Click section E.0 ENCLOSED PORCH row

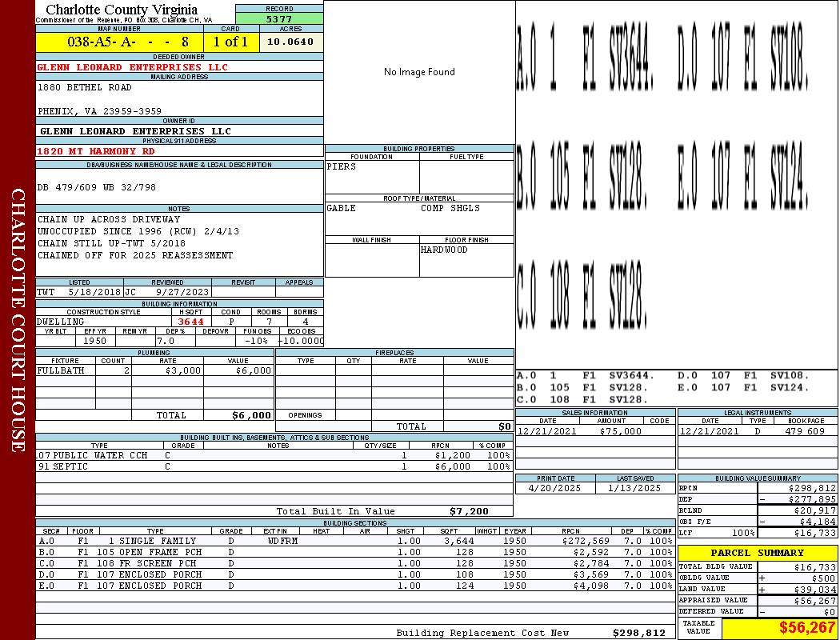point(355,586)
